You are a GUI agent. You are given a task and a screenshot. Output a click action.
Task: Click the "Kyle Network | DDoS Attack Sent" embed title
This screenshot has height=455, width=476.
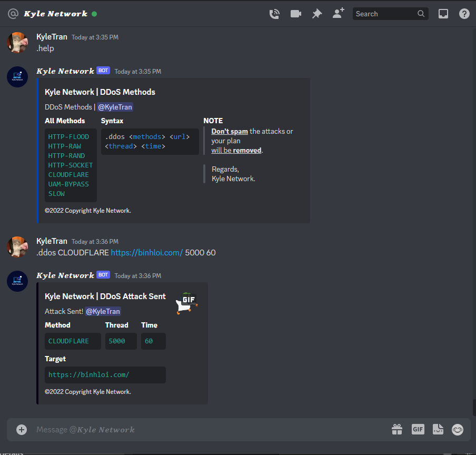click(x=105, y=296)
